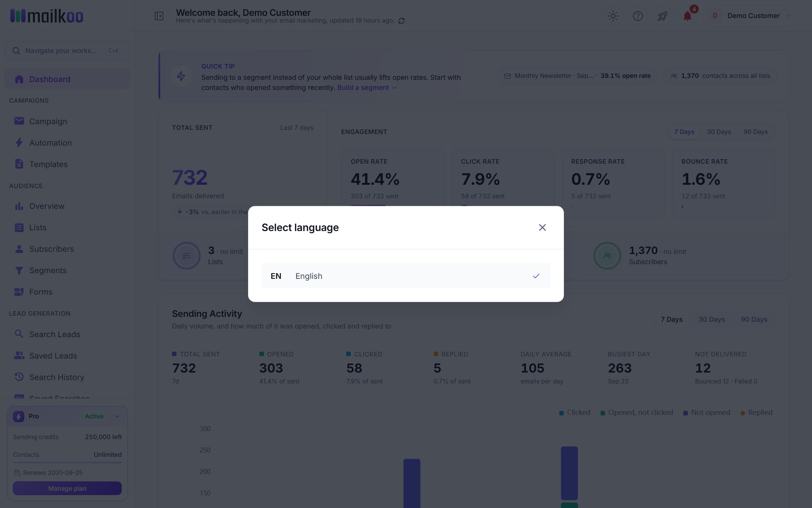Select 30 Days in Sending Activity
812x508 pixels.
711,319
